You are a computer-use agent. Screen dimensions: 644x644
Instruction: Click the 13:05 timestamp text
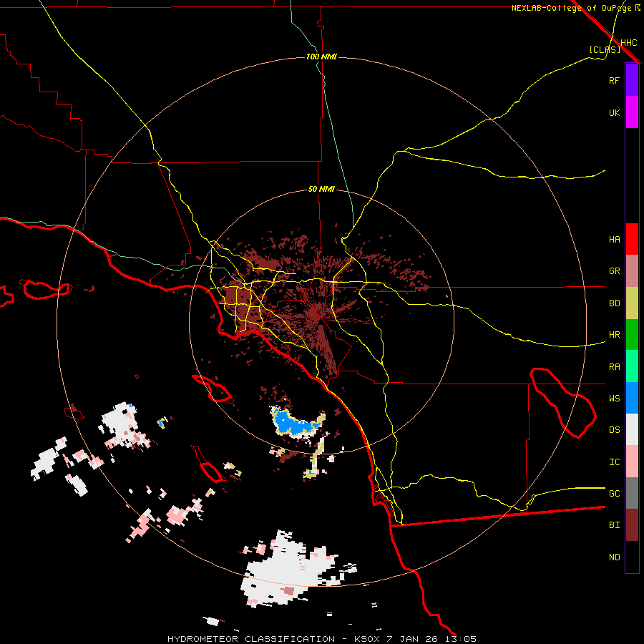pyautogui.click(x=462, y=639)
